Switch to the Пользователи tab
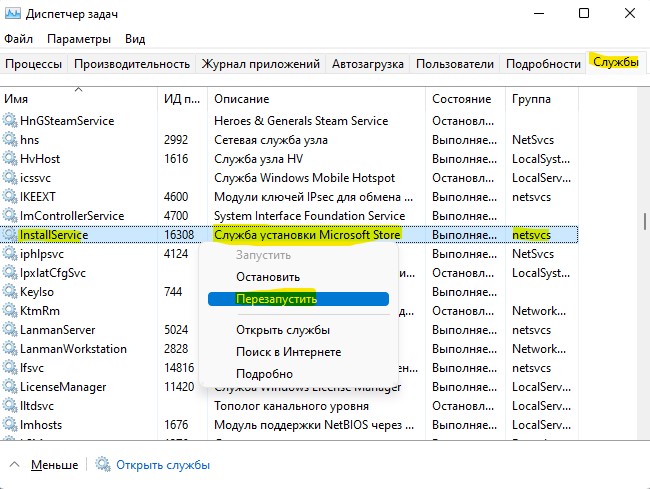The image size is (650, 489). point(455,64)
